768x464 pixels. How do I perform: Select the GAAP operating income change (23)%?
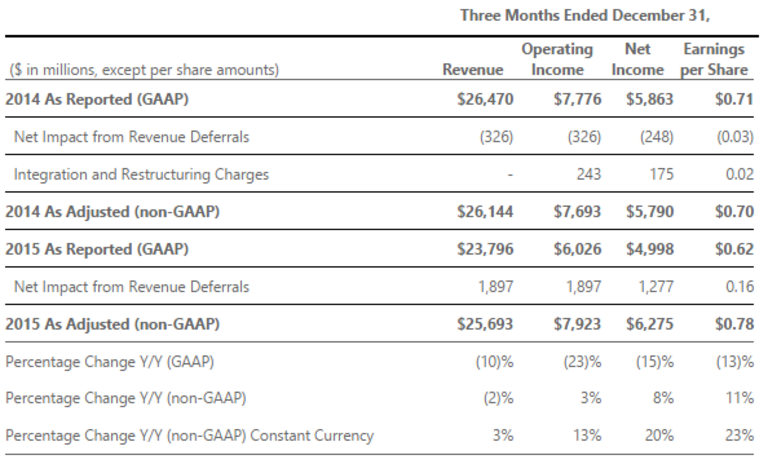[581, 361]
